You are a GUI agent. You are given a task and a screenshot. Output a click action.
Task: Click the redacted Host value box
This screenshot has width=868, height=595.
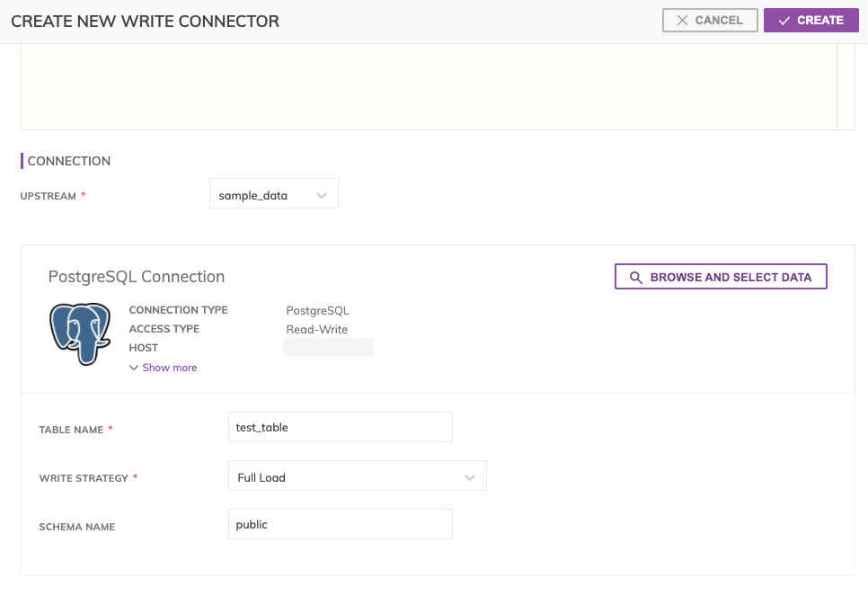point(328,348)
